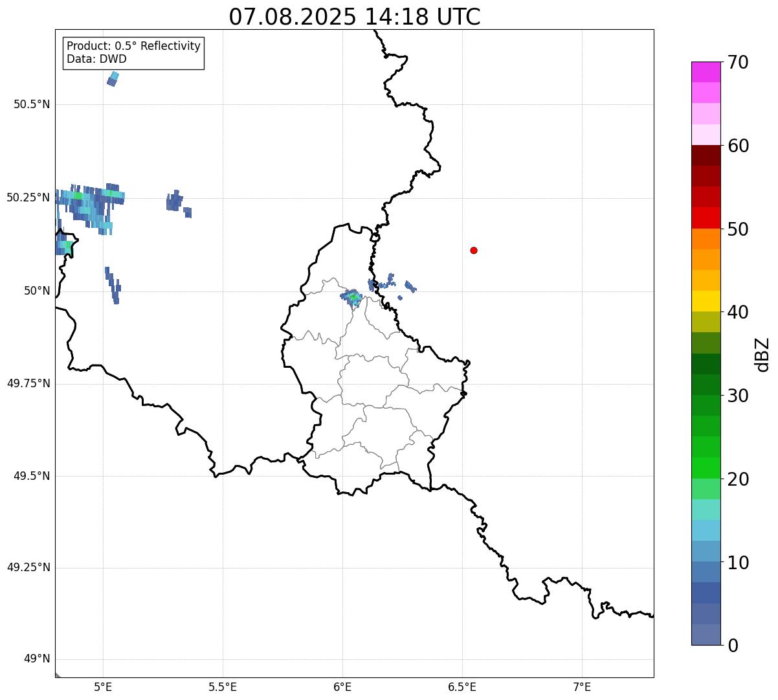
Task: Pick the bright green swatch at 20 dBZ
Action: (x=706, y=468)
